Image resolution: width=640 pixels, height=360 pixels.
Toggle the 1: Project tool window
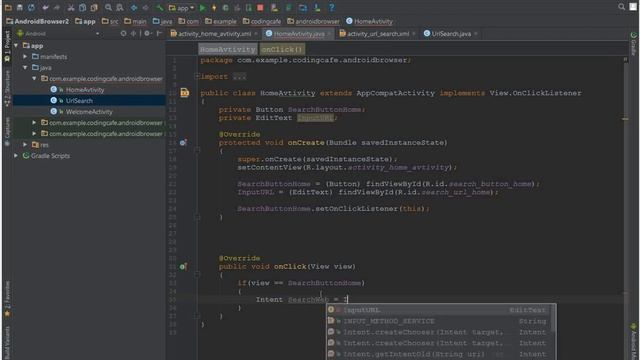click(7, 47)
